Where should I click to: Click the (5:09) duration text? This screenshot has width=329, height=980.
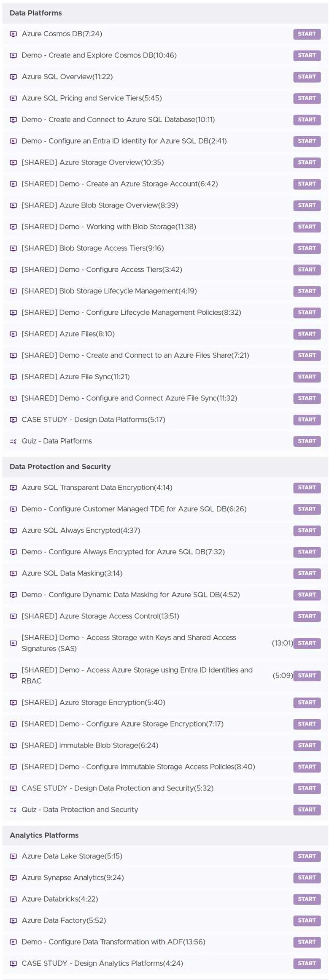[283, 676]
